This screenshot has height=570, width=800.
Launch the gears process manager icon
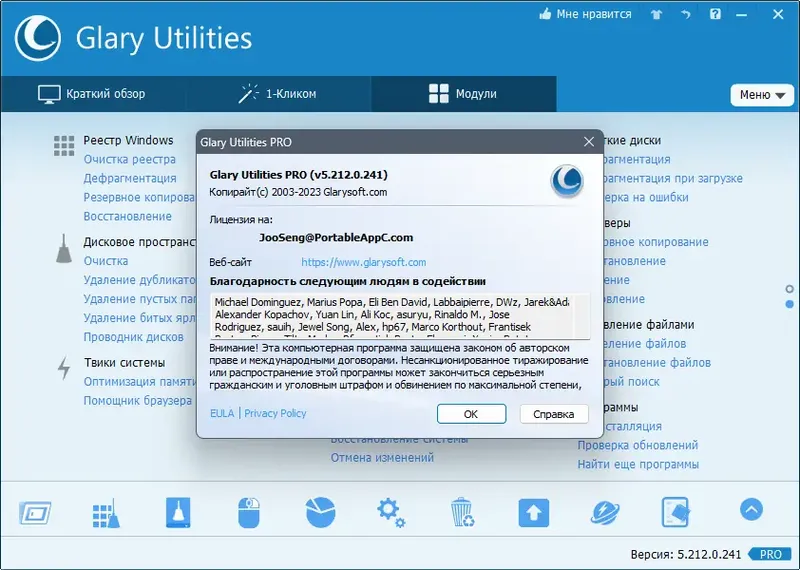391,513
